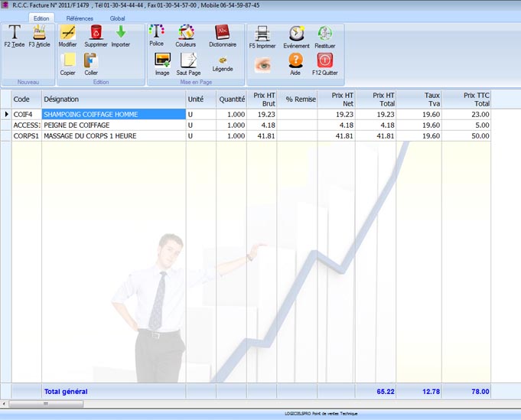Screen dimensions: 521x420
Task: Click the F2 Texte tool icon
Action: (15, 33)
